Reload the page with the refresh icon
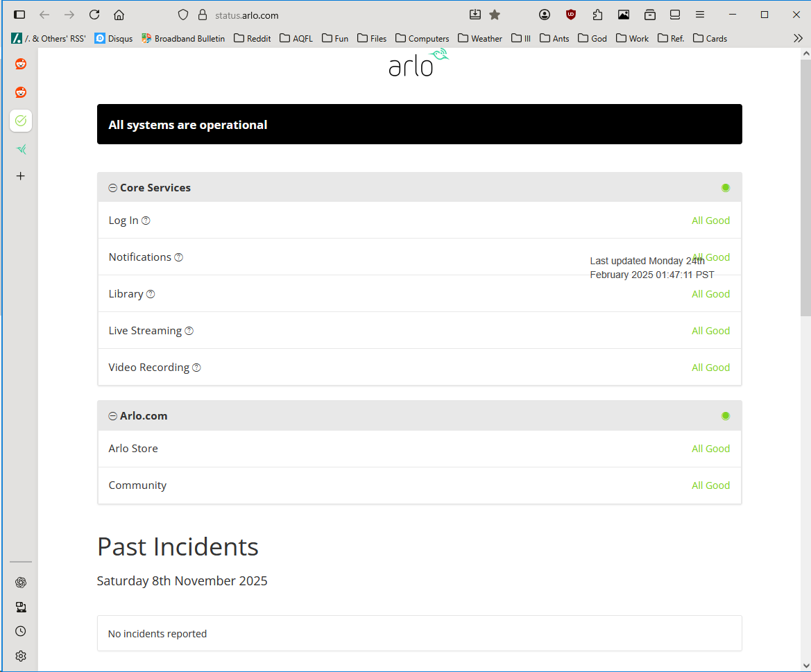 pos(94,14)
